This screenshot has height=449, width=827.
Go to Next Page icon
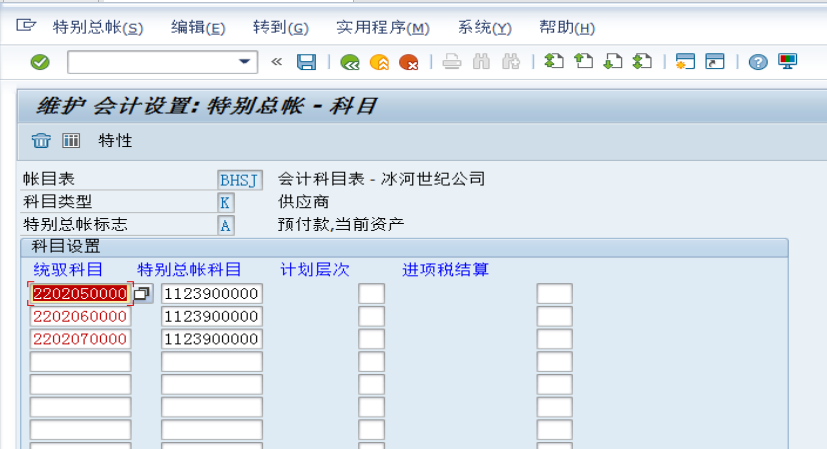(x=613, y=62)
